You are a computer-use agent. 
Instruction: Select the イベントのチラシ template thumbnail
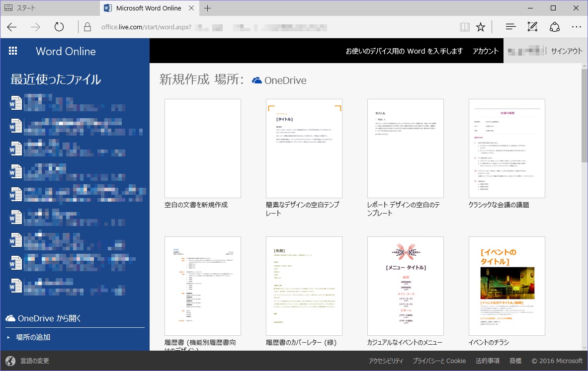tap(507, 286)
